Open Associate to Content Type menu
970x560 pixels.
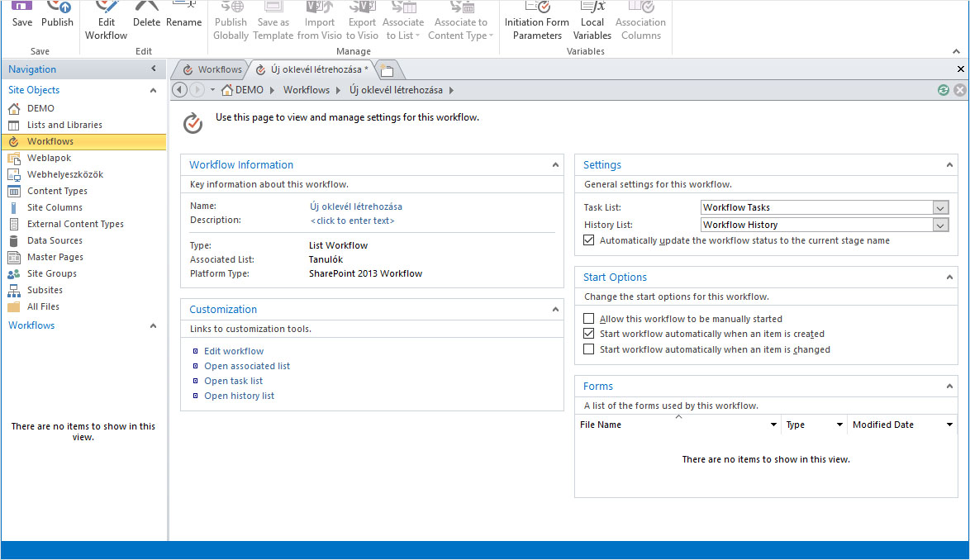click(460, 21)
